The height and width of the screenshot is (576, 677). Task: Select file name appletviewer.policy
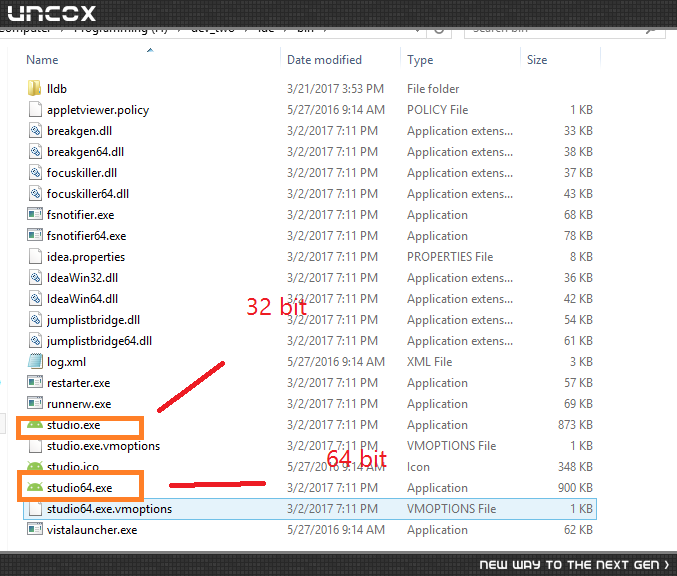point(98,110)
